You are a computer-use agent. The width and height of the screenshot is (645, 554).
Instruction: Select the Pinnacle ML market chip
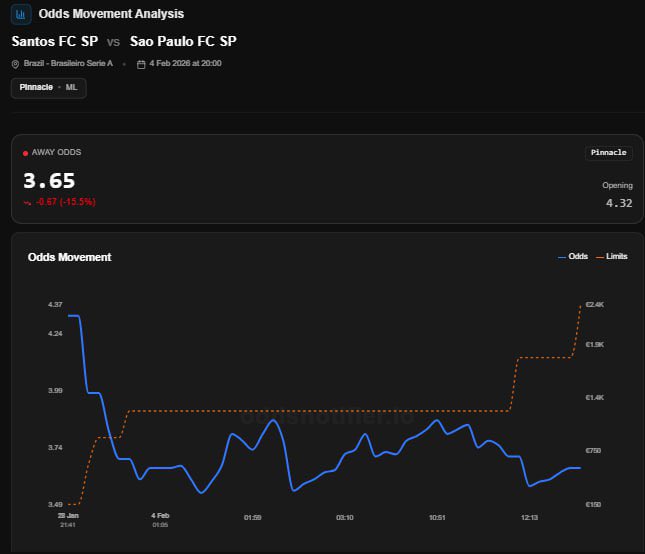[x=49, y=88]
